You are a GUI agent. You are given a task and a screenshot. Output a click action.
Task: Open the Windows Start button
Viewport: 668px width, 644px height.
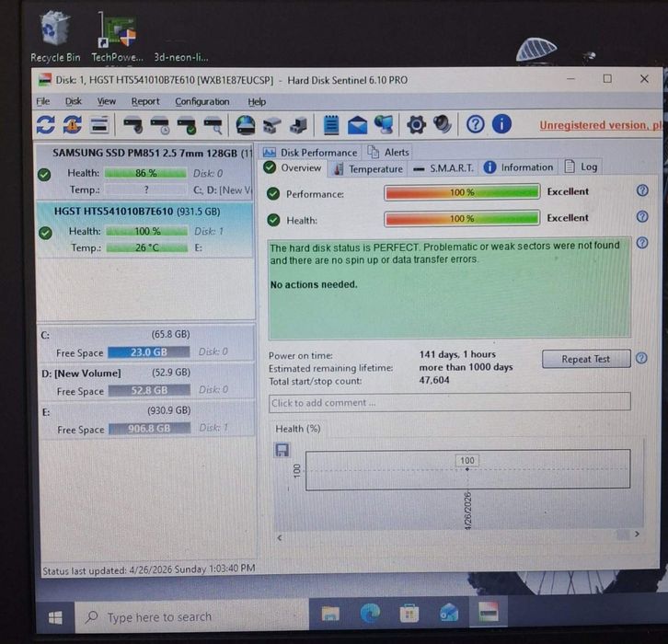(55, 617)
